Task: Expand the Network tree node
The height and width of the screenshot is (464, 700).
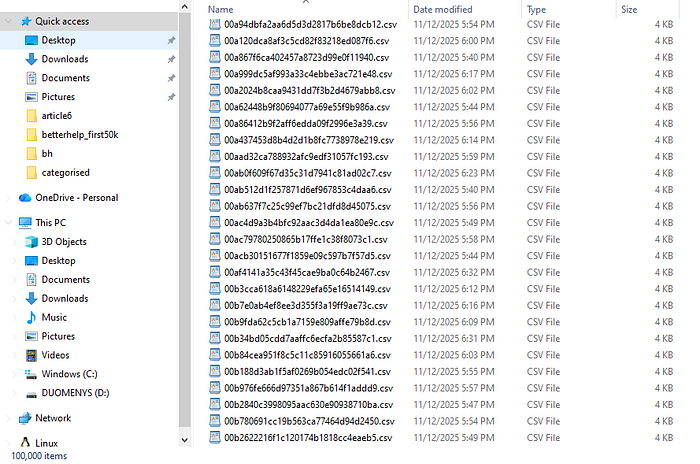Action: [x=8, y=418]
